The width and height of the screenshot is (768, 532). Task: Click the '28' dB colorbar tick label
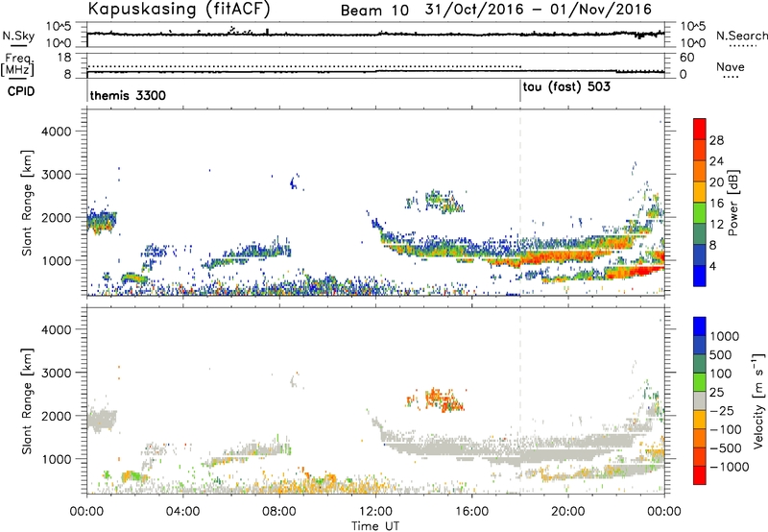coord(716,140)
